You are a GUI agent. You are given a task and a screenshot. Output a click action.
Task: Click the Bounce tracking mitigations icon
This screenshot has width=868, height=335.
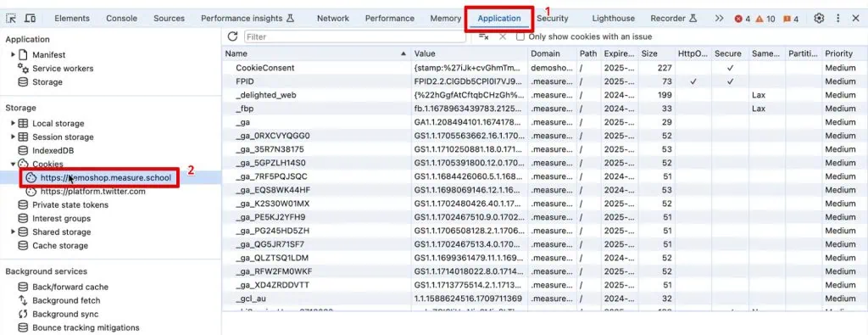click(23, 328)
